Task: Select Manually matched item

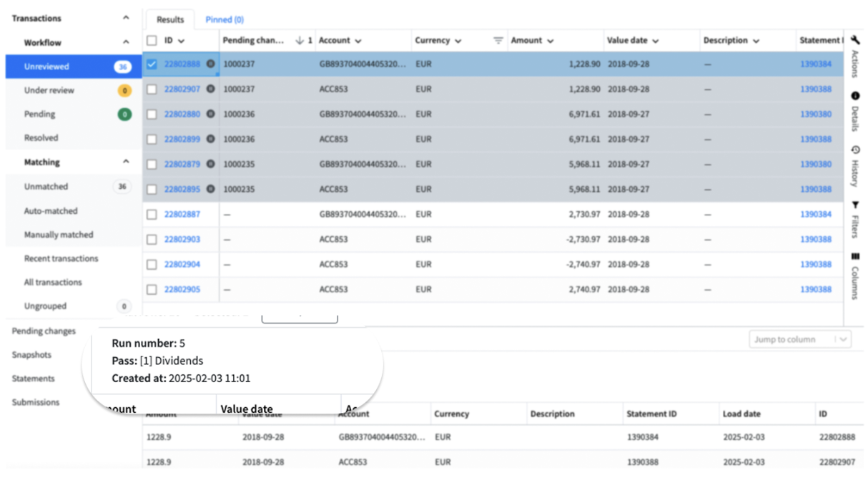Action: [x=74, y=234]
